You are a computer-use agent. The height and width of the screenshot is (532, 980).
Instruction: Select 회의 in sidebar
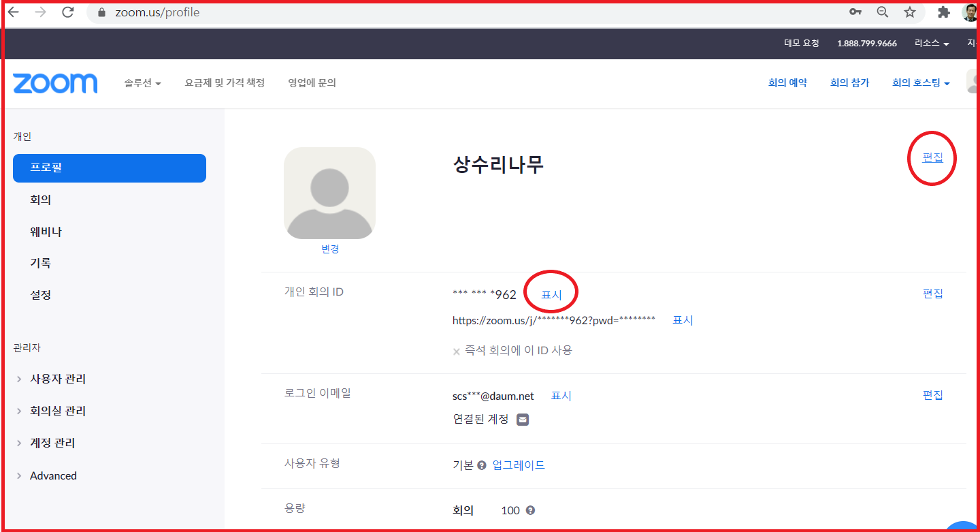[x=41, y=200]
